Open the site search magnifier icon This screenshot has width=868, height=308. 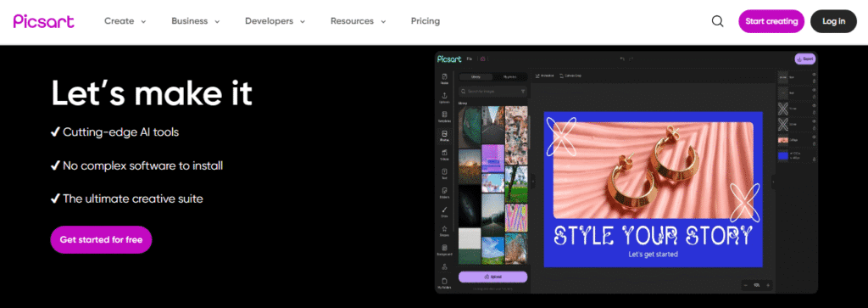coord(717,21)
